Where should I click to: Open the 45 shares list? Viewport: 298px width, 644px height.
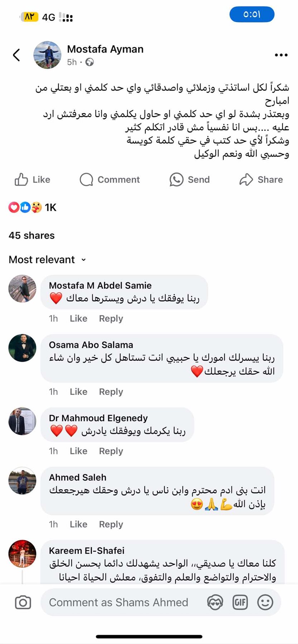point(32,235)
